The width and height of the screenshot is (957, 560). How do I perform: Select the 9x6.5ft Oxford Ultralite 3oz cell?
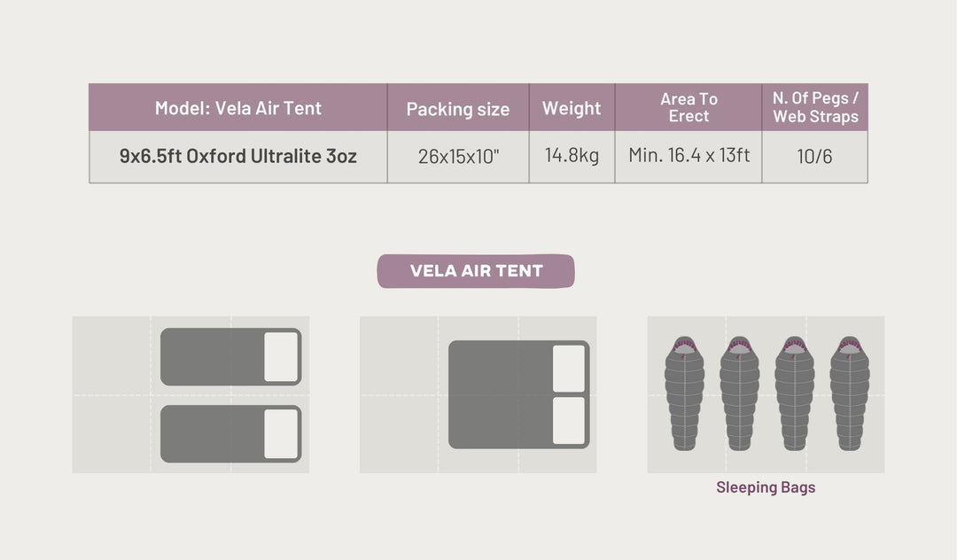pos(238,157)
